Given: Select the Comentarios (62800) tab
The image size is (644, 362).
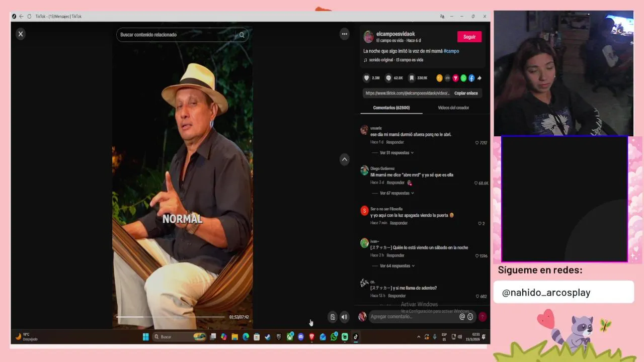Looking at the screenshot, I should point(391,108).
